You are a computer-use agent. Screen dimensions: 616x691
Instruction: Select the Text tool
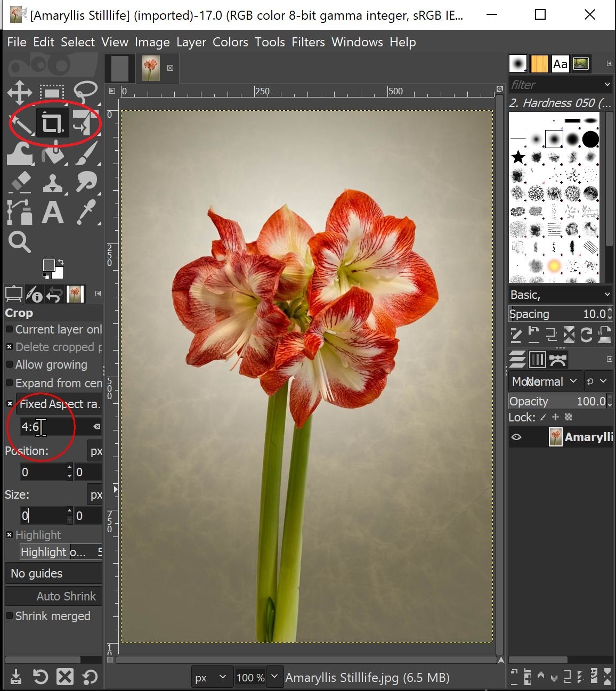tap(52, 212)
